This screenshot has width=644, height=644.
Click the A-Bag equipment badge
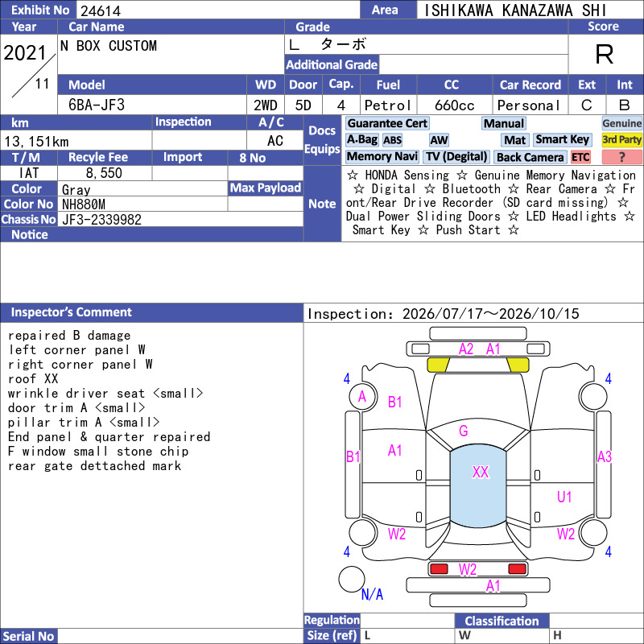coord(361,140)
